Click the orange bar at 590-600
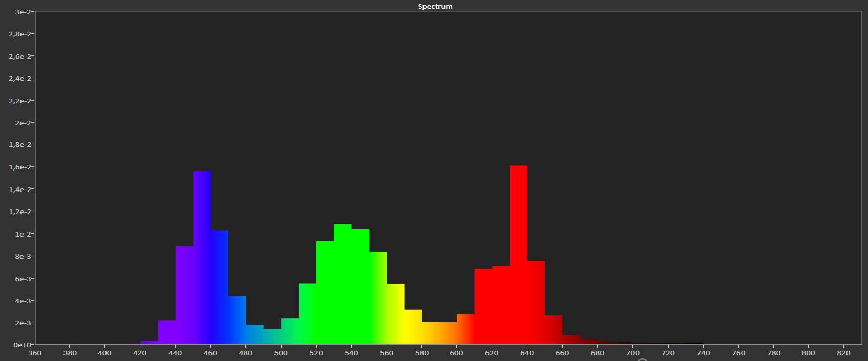The image size is (868, 361). pyautogui.click(x=448, y=333)
